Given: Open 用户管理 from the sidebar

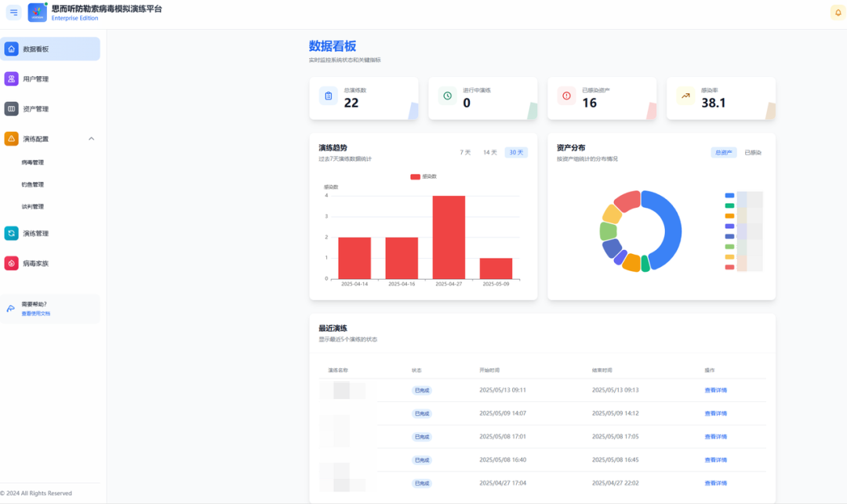Looking at the screenshot, I should point(35,78).
